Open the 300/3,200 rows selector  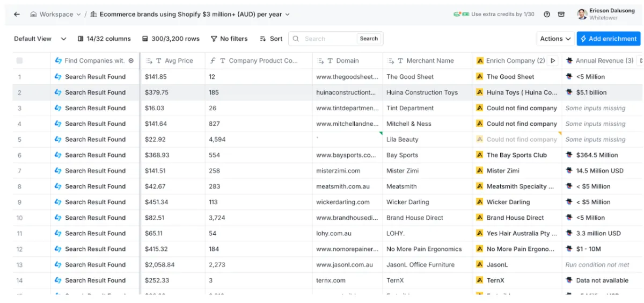[x=171, y=39]
